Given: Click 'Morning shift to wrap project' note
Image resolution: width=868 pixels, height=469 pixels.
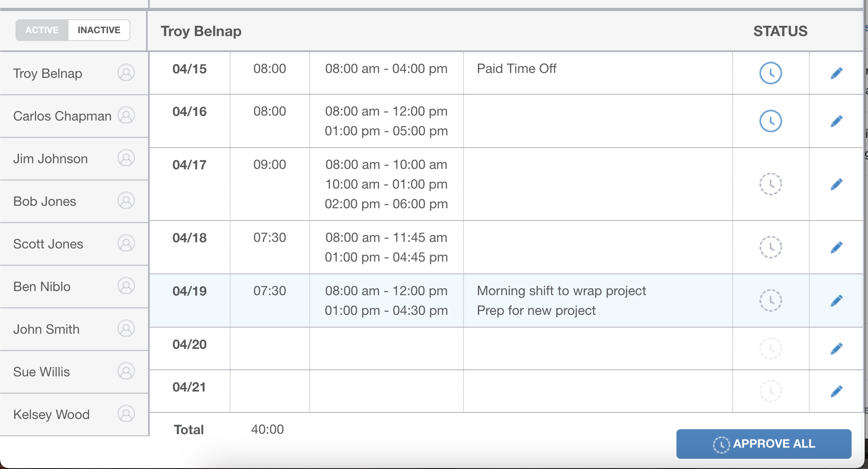Looking at the screenshot, I should click(x=561, y=291).
